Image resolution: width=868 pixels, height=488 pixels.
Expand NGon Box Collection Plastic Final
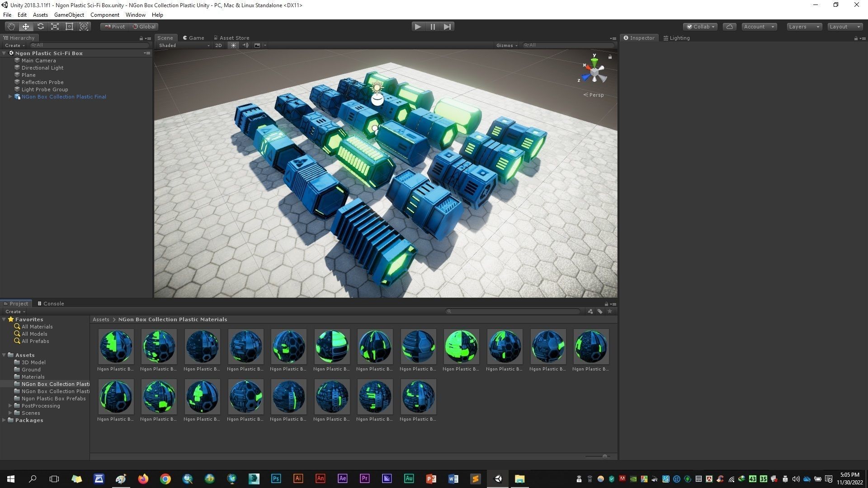point(10,97)
